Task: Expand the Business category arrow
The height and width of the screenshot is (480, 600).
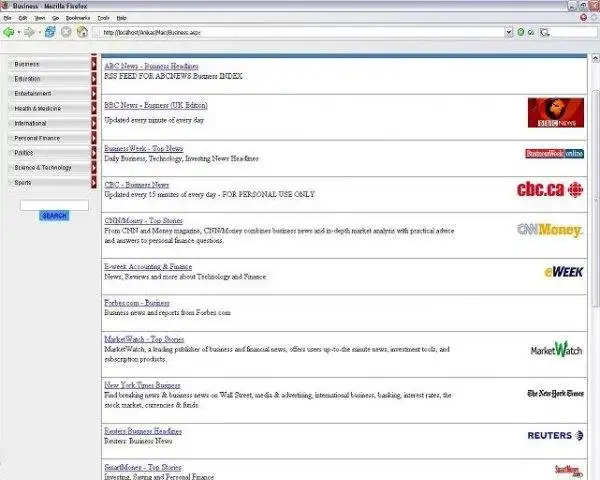Action: point(94,64)
